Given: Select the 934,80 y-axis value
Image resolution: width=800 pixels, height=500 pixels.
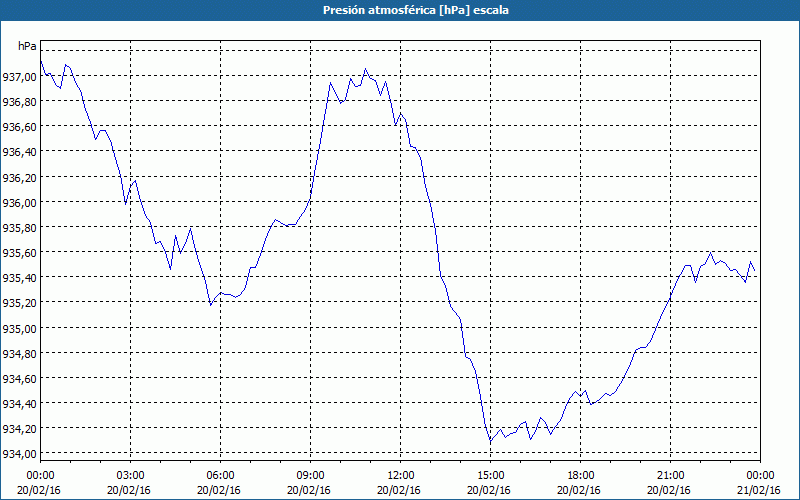Looking at the screenshot, I should pyautogui.click(x=19, y=353).
